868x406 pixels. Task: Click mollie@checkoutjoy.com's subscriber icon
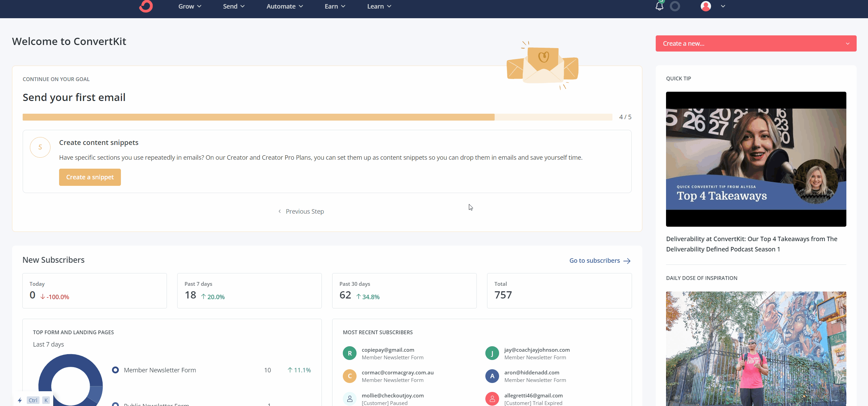(349, 398)
